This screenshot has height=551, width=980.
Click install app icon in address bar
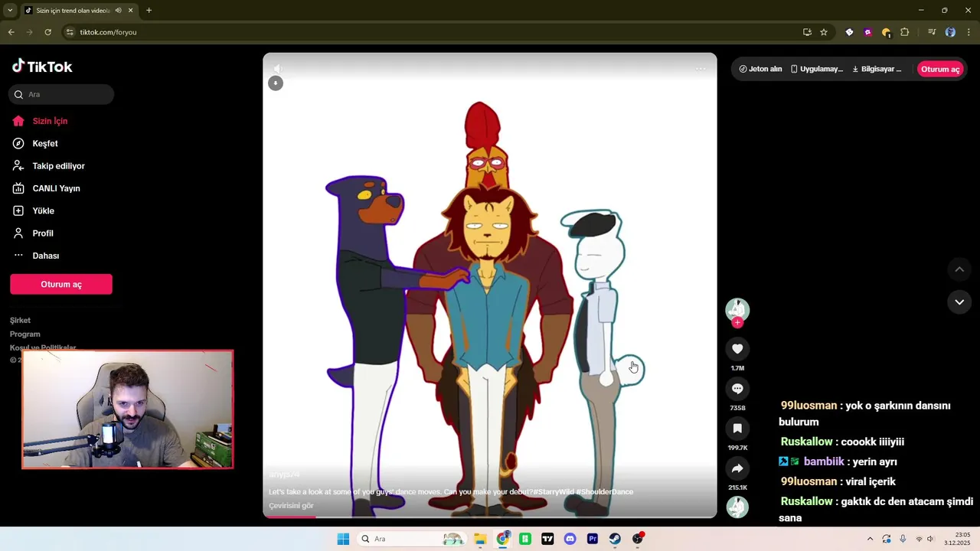[x=807, y=32]
